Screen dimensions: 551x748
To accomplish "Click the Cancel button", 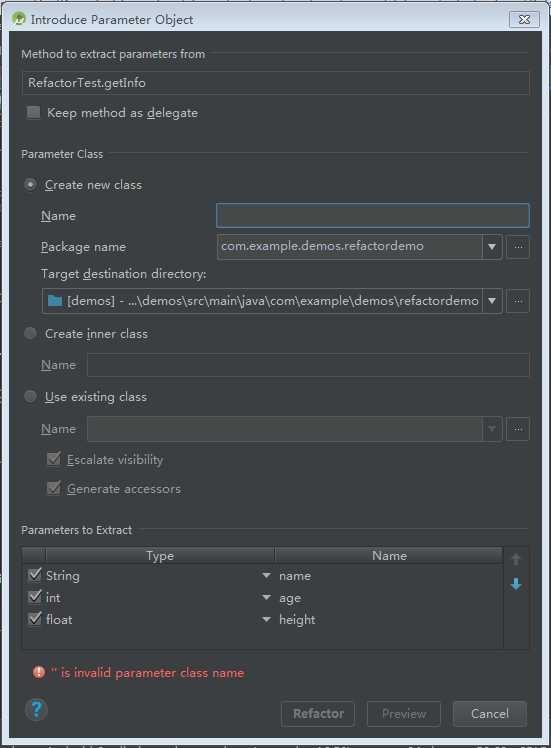I will click(489, 714).
